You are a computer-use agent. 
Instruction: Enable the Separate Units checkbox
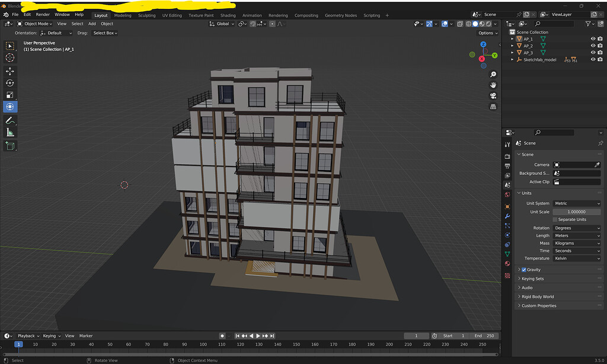tap(555, 219)
